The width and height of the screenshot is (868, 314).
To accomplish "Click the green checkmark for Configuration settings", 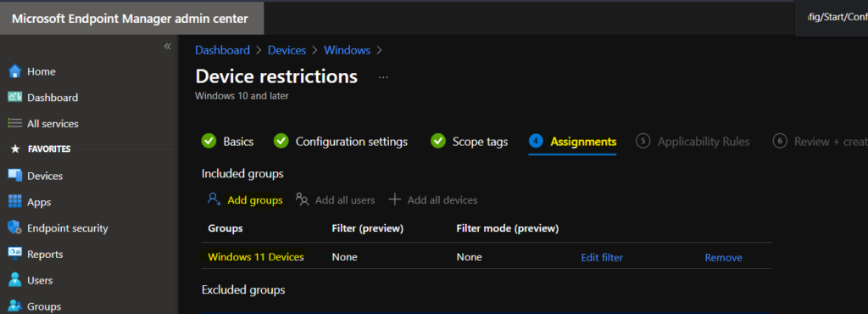I will click(x=281, y=141).
